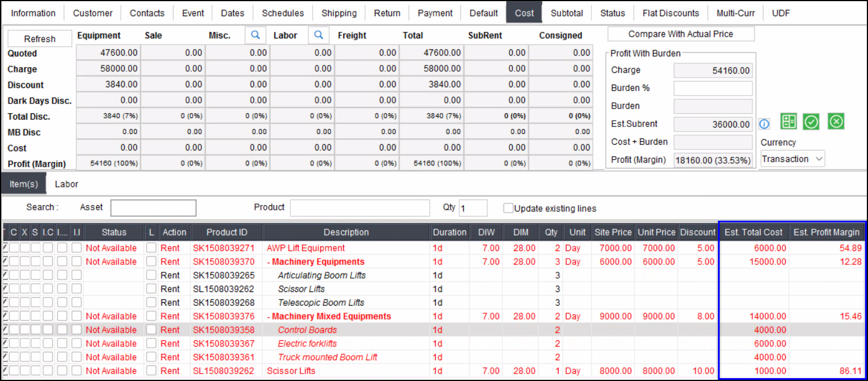Click into the Burden % field
Screen dimensions: 868x381
pyautogui.click(x=713, y=88)
